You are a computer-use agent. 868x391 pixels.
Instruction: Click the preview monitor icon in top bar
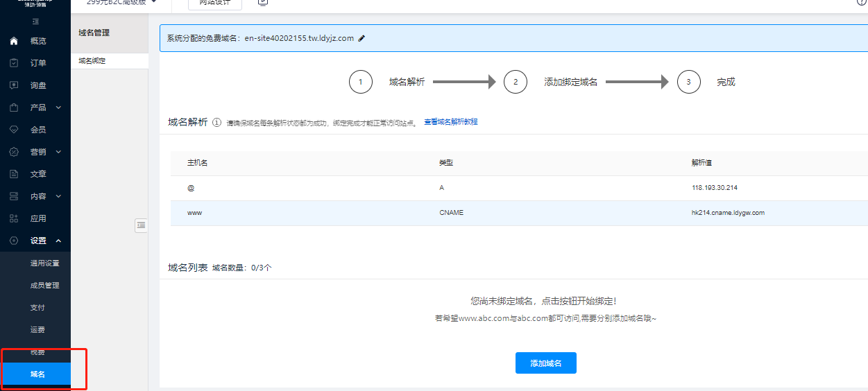[x=263, y=2]
